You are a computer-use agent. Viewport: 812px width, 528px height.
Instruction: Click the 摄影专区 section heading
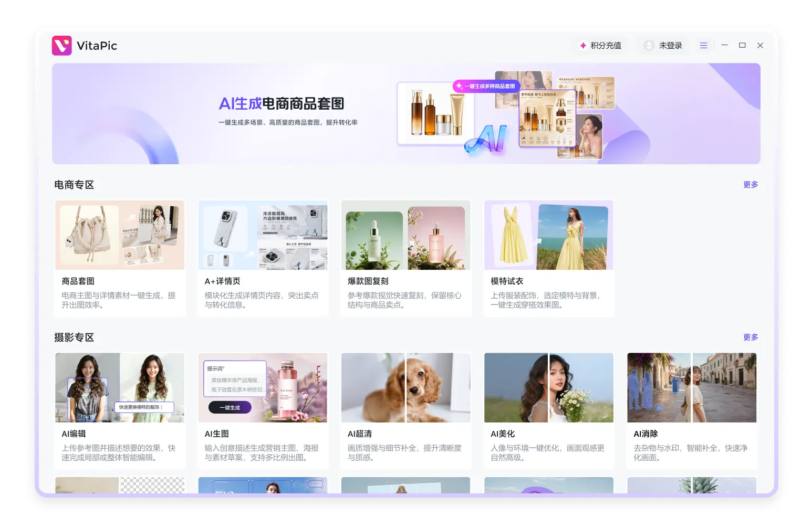pyautogui.click(x=74, y=337)
